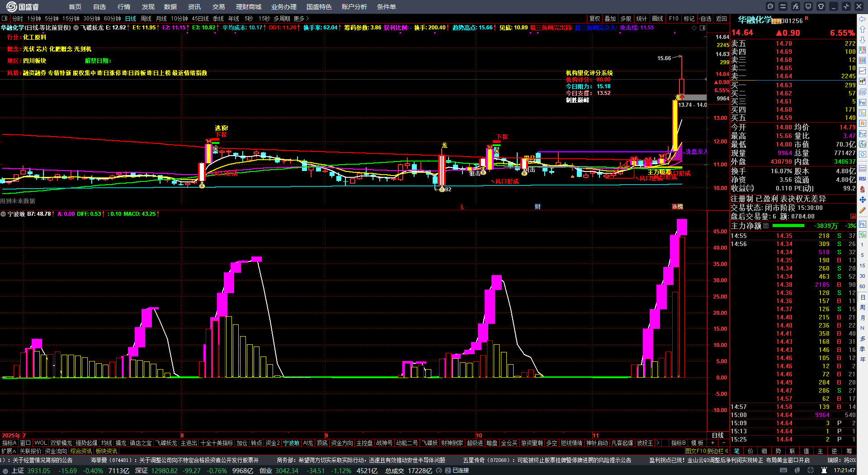Open the 理财商城 menu
Screen dimensions: 868x475
[249, 7]
